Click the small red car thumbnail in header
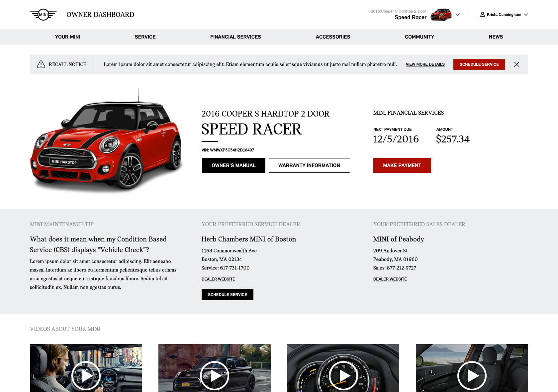 pyautogui.click(x=441, y=15)
